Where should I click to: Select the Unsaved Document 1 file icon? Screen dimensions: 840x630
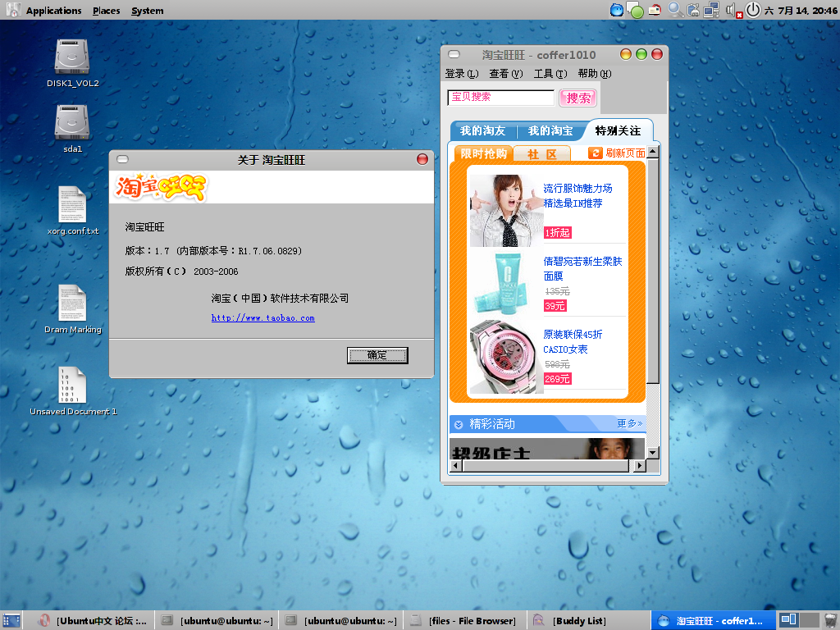[72, 385]
